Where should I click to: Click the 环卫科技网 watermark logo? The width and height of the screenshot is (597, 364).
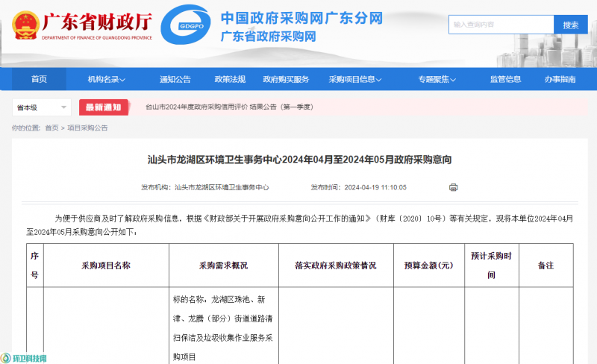[x=25, y=358]
